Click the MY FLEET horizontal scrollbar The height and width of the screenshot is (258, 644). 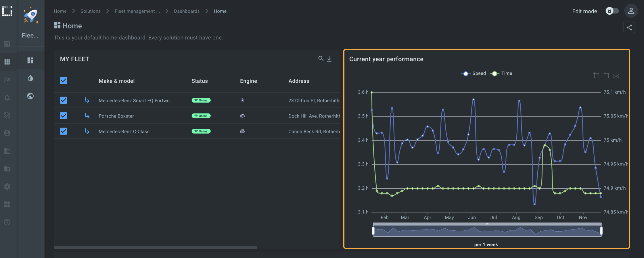pos(156,247)
